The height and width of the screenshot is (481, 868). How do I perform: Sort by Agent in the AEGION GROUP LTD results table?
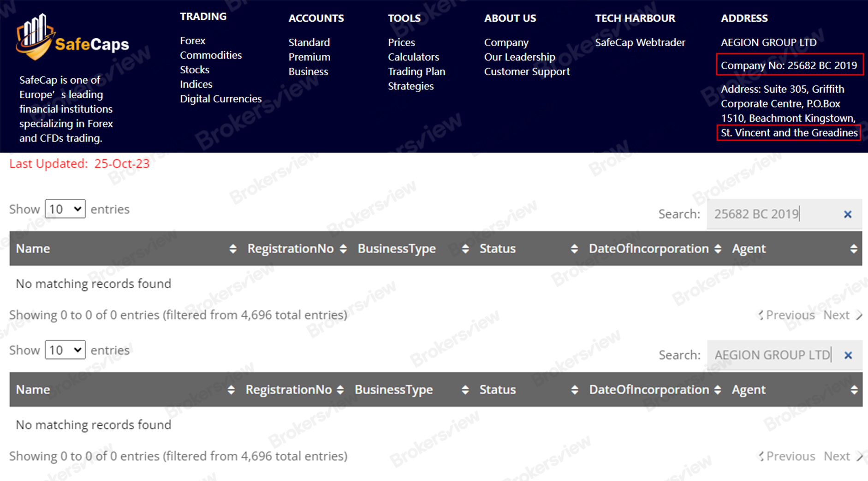tap(854, 390)
